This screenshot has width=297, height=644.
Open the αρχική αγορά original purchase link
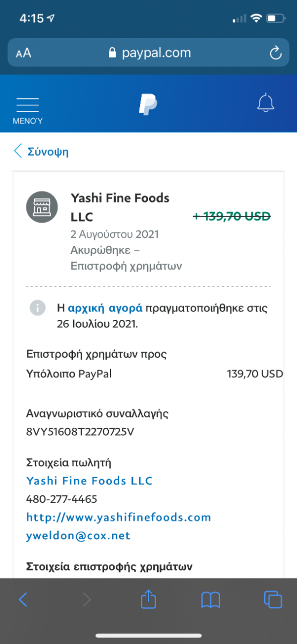click(x=105, y=308)
